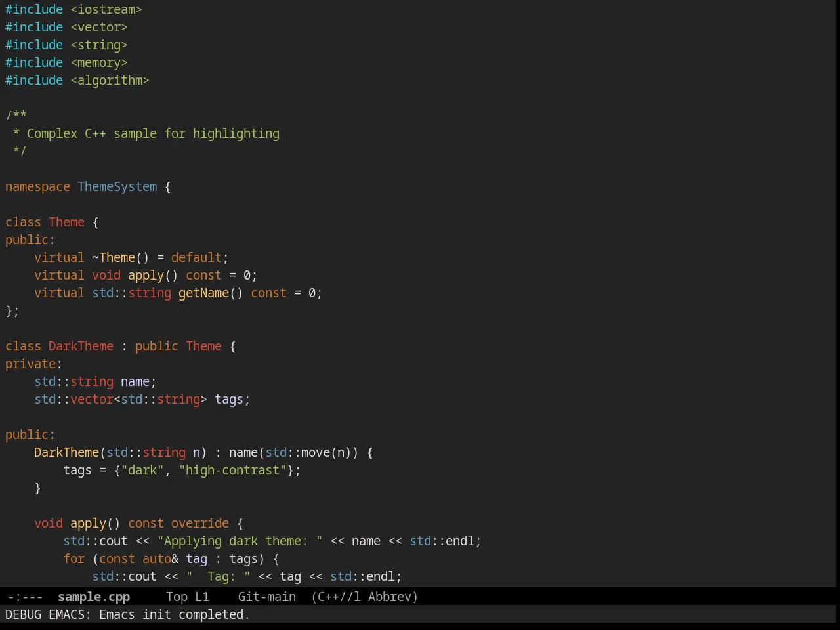The width and height of the screenshot is (840, 630).
Task: Click 'Theme' in the 'class Theme {' line
Action: point(67,222)
